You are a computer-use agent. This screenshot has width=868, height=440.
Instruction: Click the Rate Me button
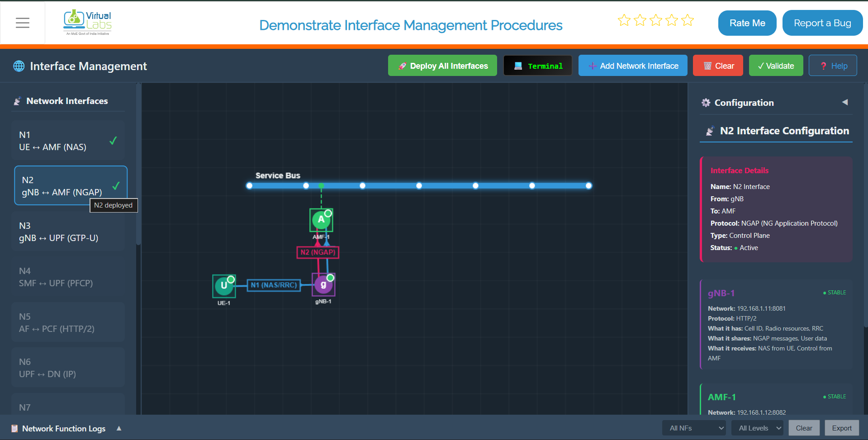coord(747,23)
